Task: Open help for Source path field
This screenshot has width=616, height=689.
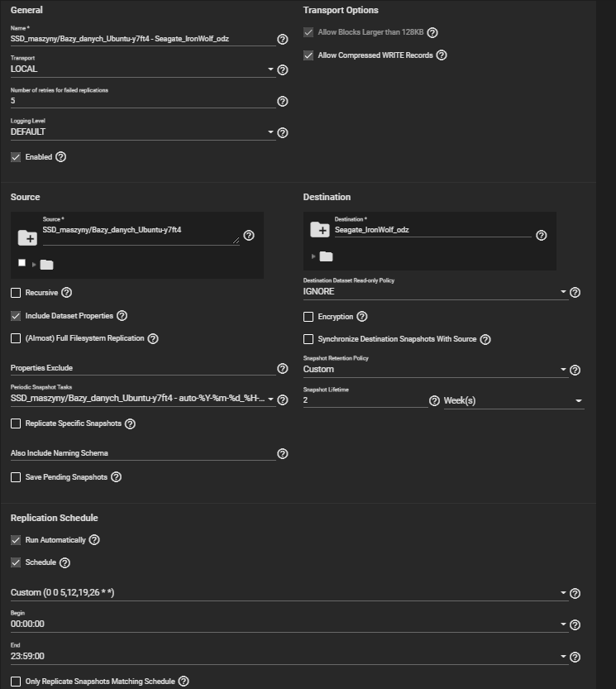Action: pyautogui.click(x=249, y=236)
